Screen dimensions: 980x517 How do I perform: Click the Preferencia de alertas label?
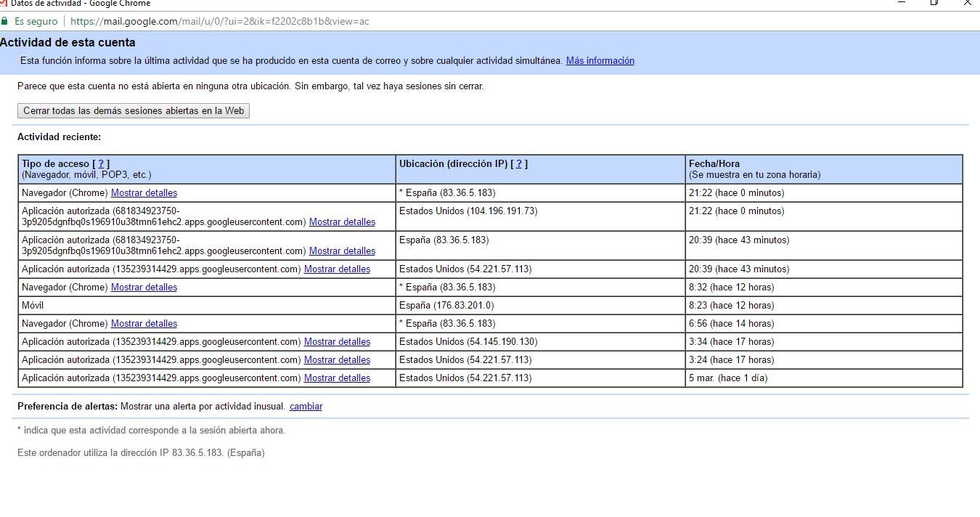68,407
